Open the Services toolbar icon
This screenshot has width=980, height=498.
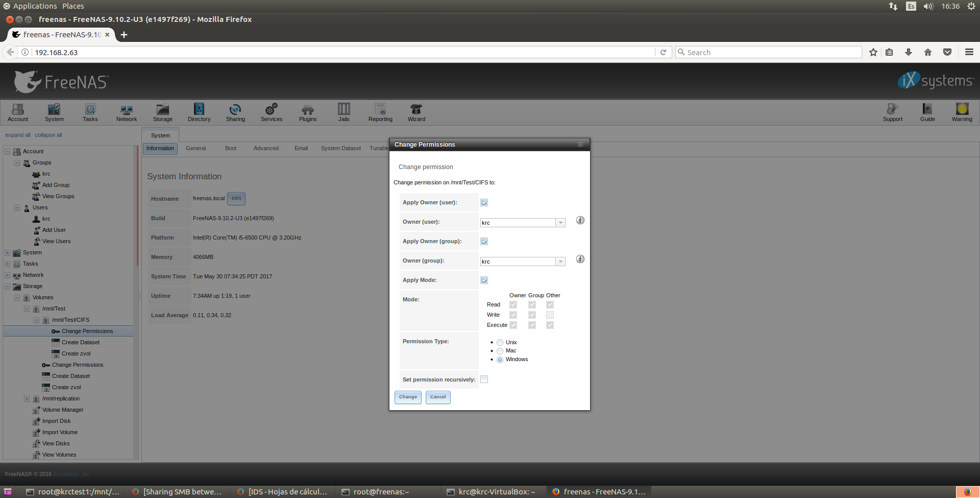(272, 112)
